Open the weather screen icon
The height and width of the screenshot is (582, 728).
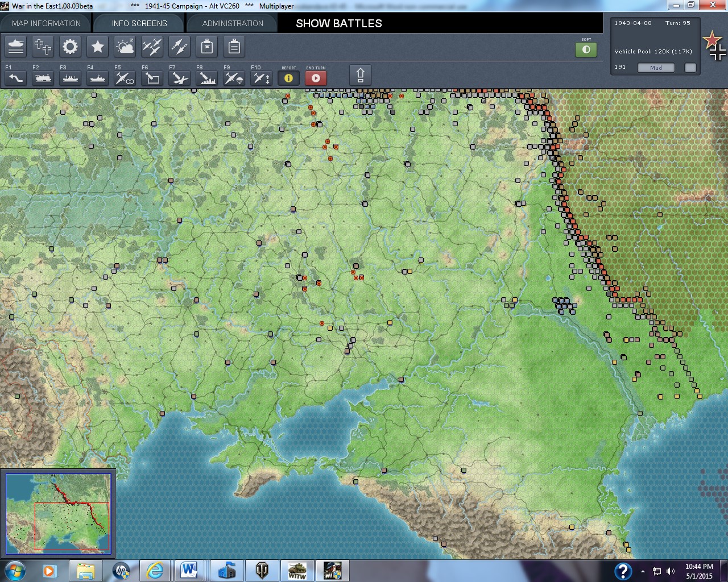point(125,47)
